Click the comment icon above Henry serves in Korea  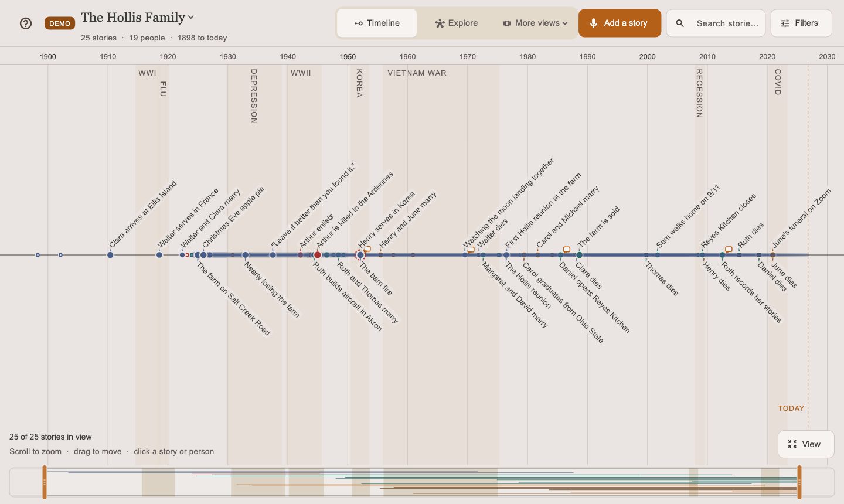click(x=367, y=249)
